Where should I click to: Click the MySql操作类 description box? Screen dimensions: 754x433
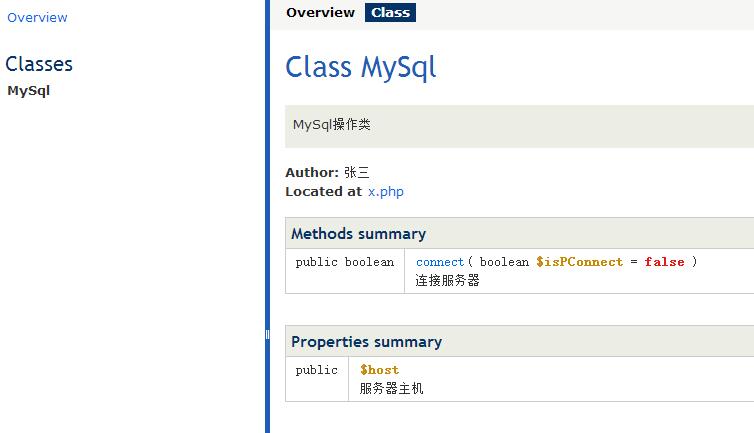tap(519, 126)
